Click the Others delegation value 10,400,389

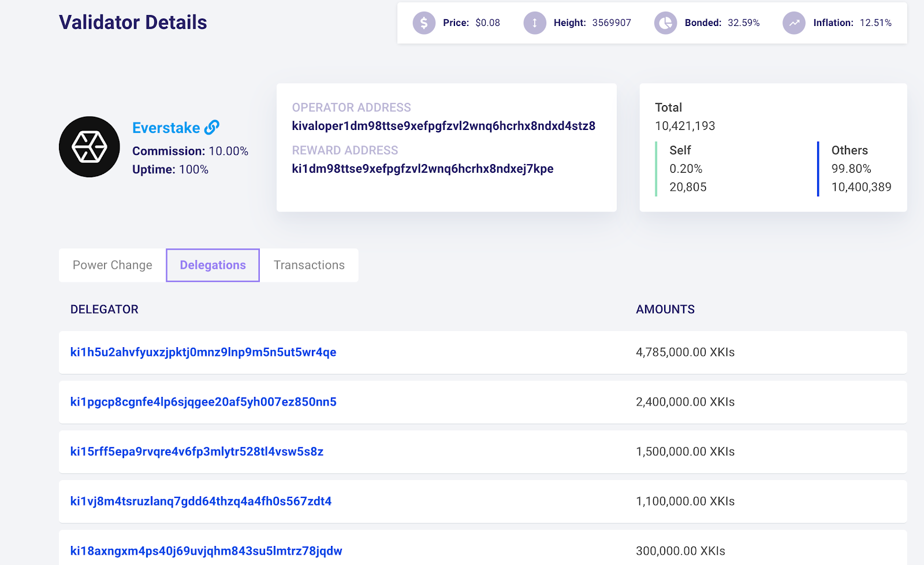tap(861, 187)
